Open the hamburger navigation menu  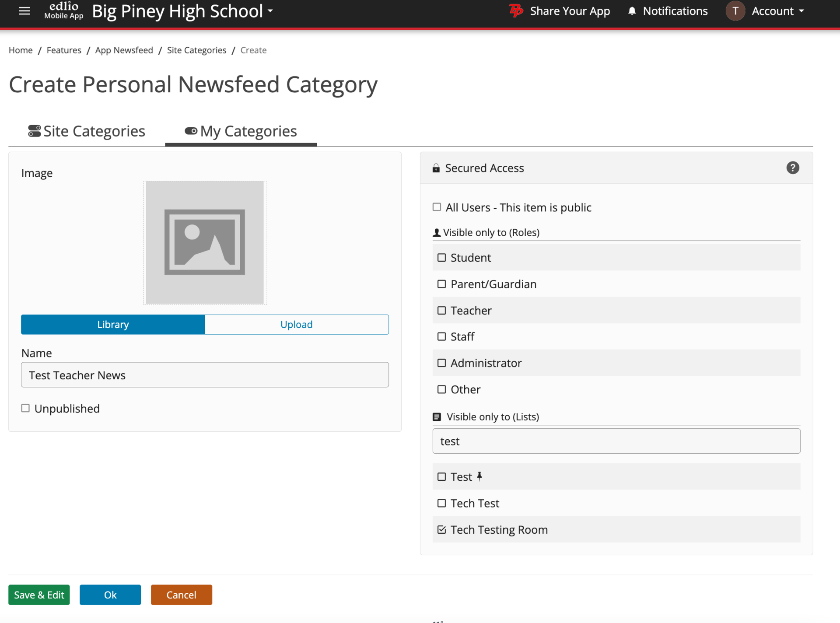coord(24,11)
